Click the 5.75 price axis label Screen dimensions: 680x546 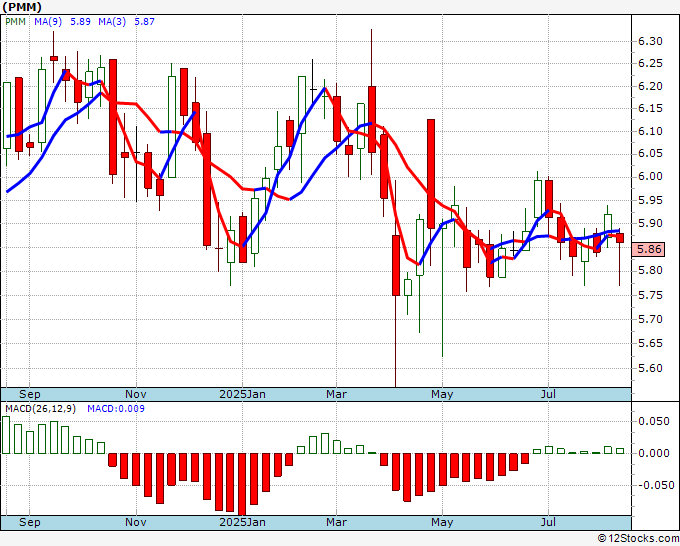[x=650, y=295]
